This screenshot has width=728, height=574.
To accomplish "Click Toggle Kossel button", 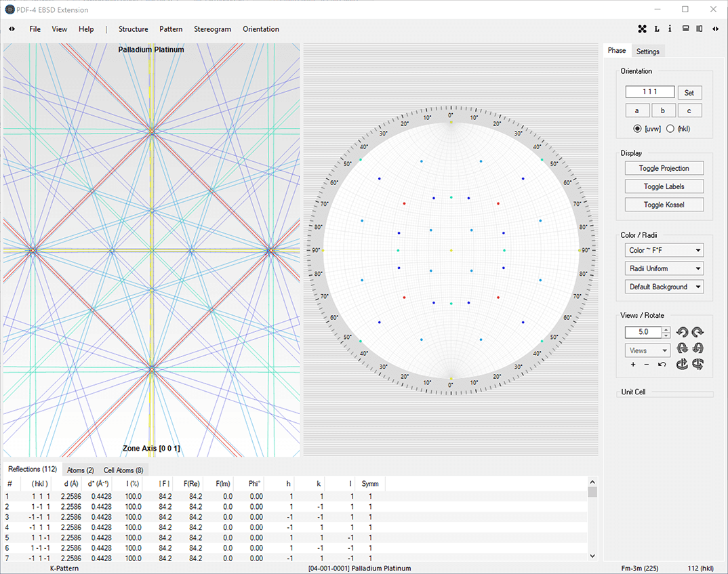I will (664, 205).
